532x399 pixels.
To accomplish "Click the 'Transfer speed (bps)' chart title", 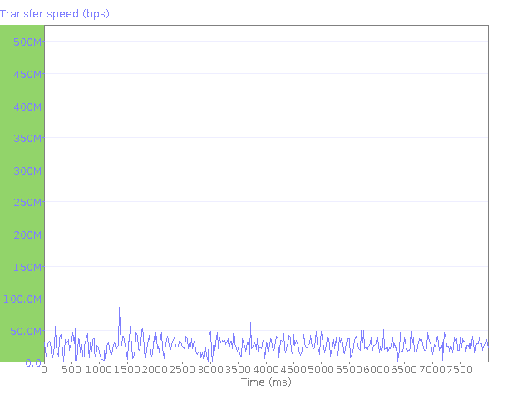I will pos(55,14).
